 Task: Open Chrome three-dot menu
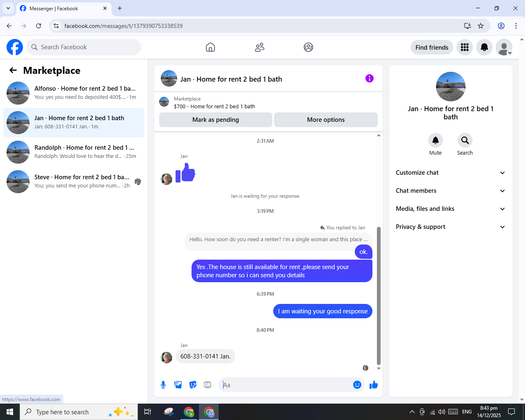click(x=516, y=26)
